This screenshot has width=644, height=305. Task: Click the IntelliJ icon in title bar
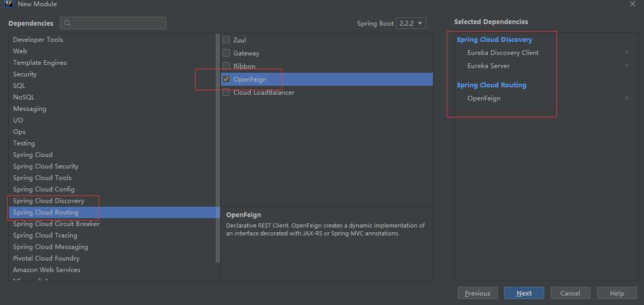8,4
